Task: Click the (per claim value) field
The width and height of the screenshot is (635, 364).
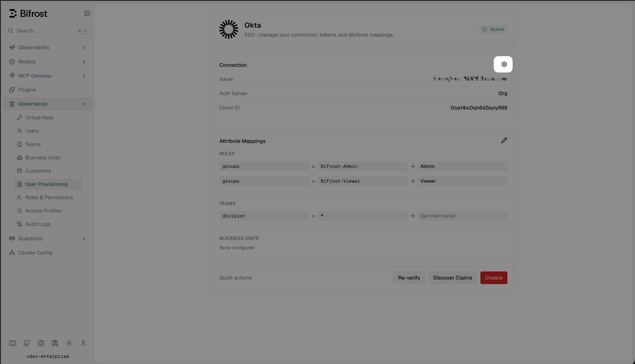Action: [x=462, y=216]
